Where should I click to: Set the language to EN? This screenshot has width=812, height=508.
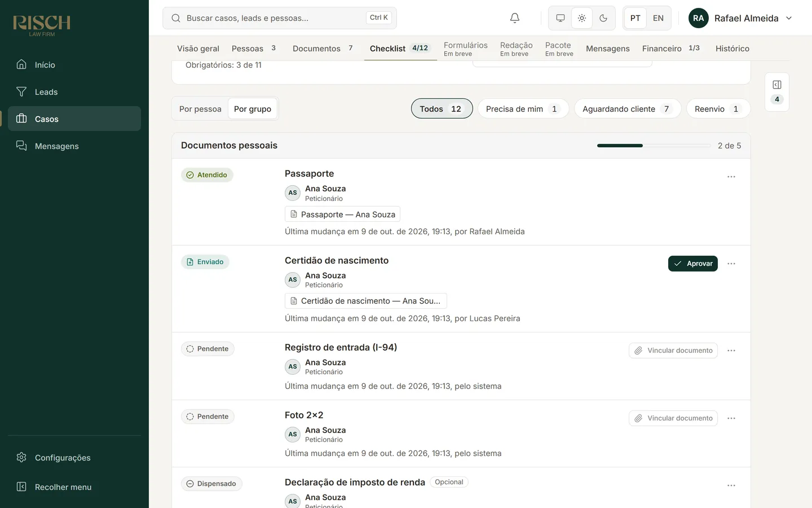click(x=658, y=18)
